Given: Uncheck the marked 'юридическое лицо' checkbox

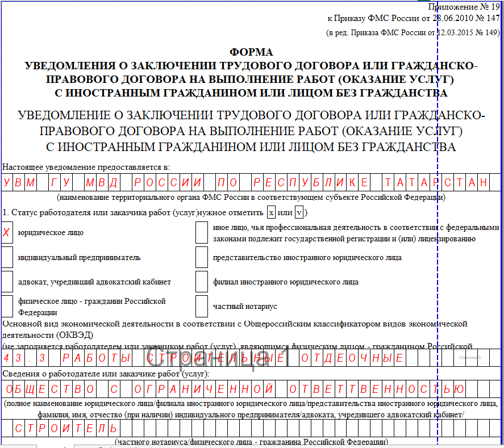Looking at the screenshot, I should pos(7,232).
